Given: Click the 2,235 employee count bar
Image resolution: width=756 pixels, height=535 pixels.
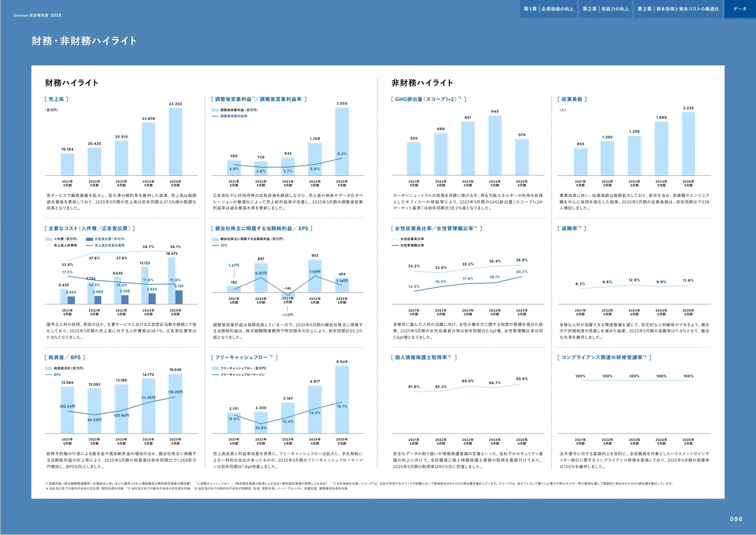Looking at the screenshot, I should tap(688, 144).
